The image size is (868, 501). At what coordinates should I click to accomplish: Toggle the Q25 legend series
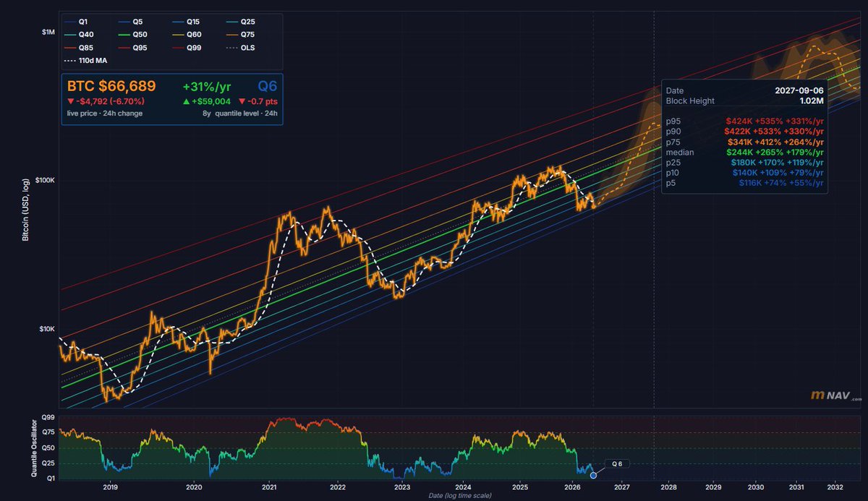(x=241, y=22)
